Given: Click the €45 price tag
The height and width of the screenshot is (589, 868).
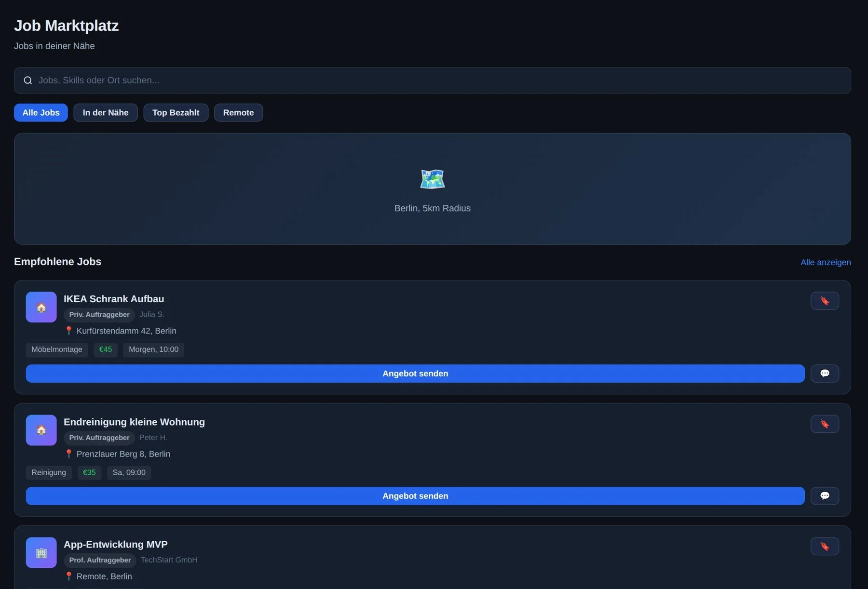Looking at the screenshot, I should click(x=106, y=349).
